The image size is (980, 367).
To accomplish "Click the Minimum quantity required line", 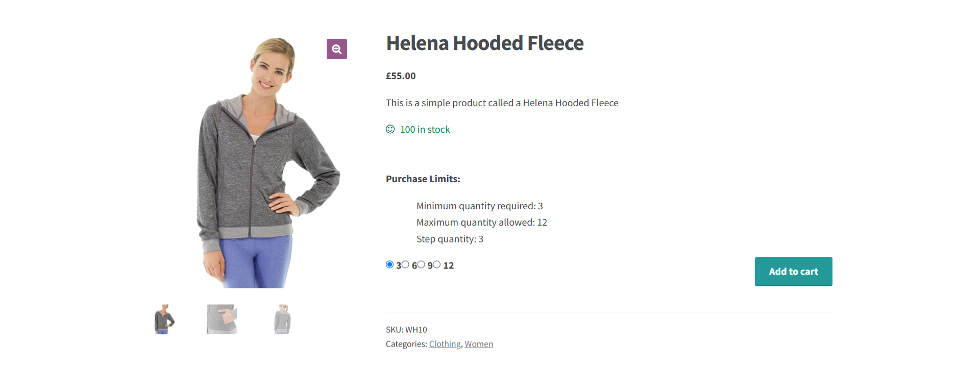I will pos(479,206).
